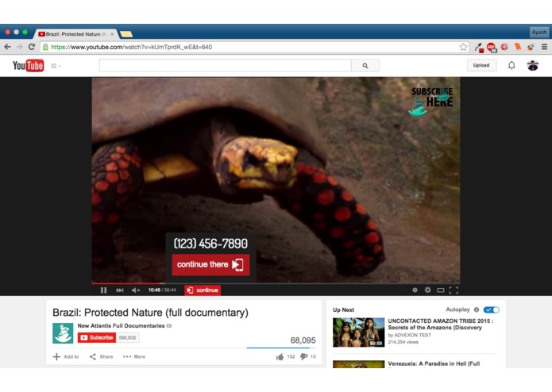
Task: Dislike the video with thumbs down
Action: coord(303,357)
